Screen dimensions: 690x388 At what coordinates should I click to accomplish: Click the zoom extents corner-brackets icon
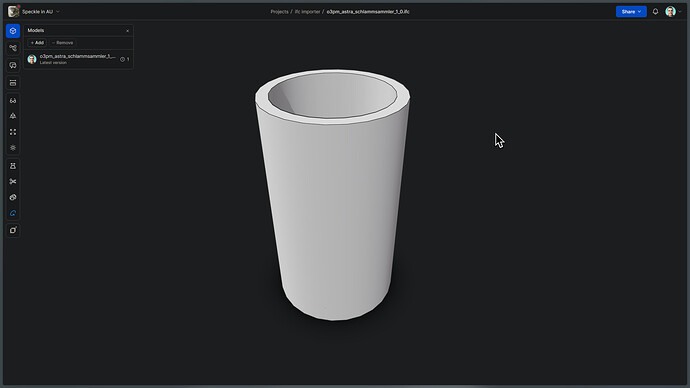pos(13,132)
